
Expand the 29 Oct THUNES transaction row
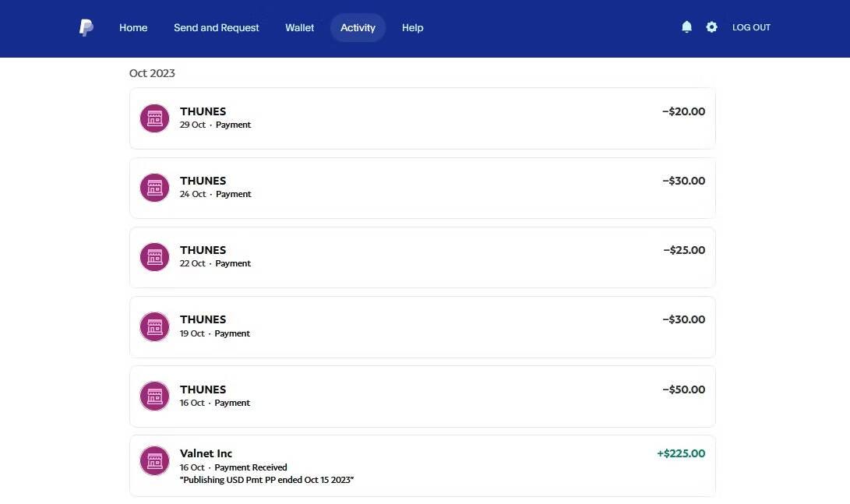click(x=422, y=118)
